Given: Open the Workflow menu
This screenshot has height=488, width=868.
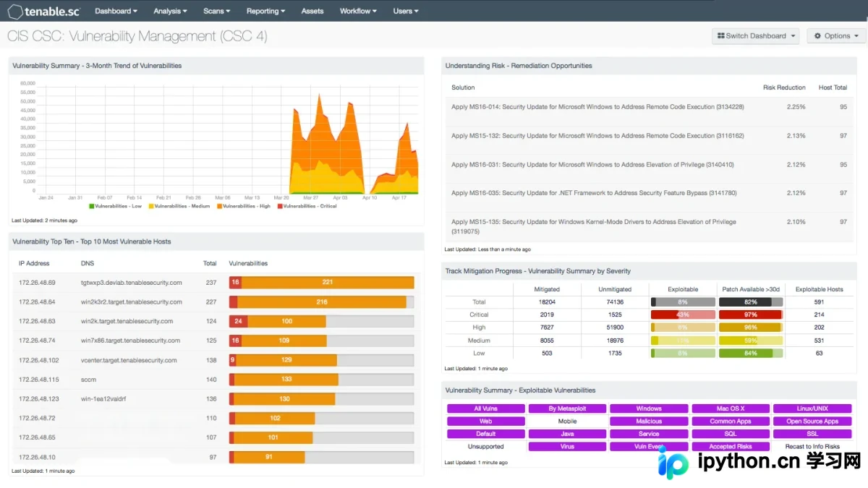Looking at the screenshot, I should pyautogui.click(x=358, y=11).
